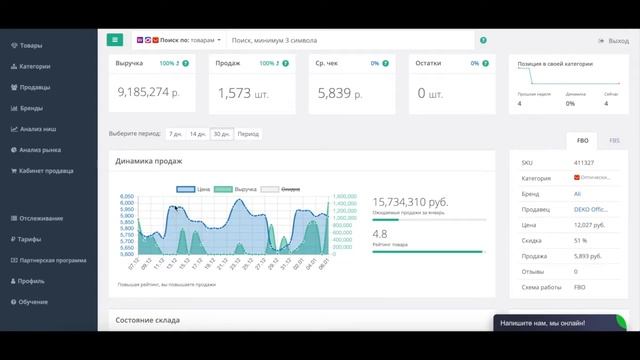
Task: Click the 9,185,274 р. revenue value
Action: (x=149, y=92)
